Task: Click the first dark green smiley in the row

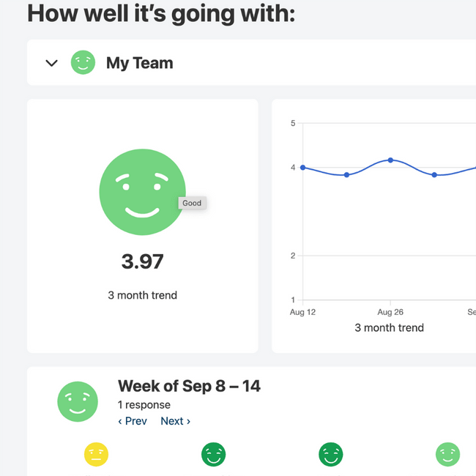Action: [x=213, y=455]
